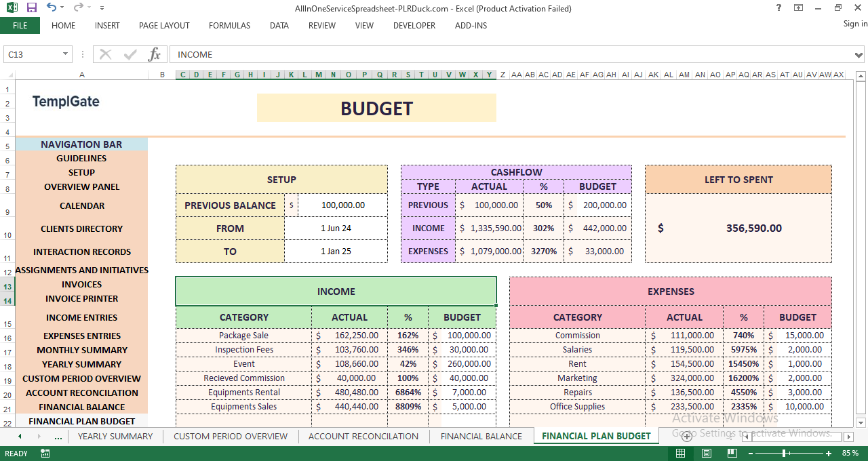
Task: Click the zoom out minus button
Action: (749, 454)
